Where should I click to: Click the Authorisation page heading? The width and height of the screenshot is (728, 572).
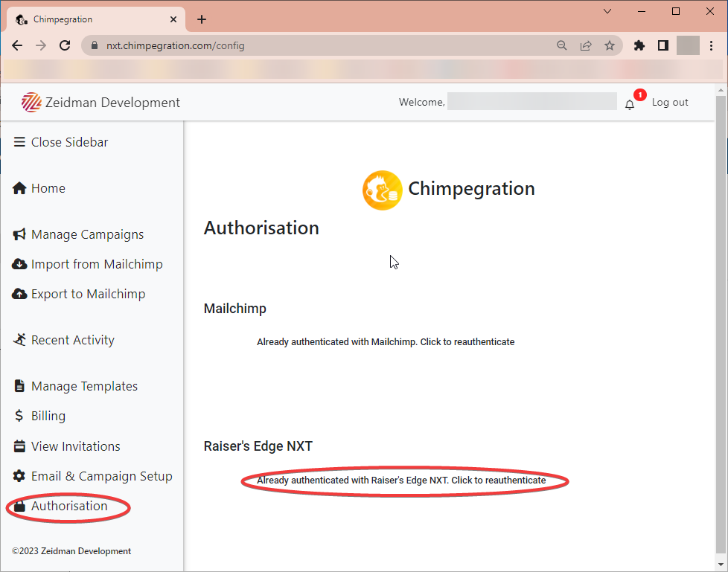click(261, 228)
